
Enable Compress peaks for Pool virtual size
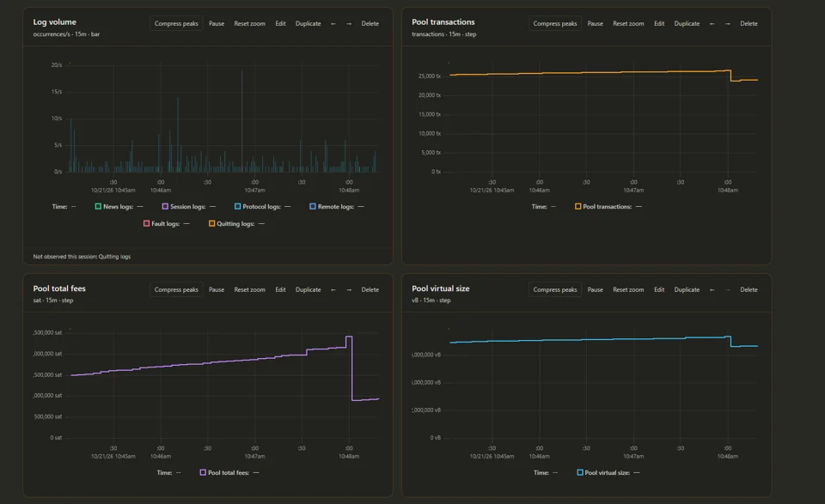click(555, 289)
